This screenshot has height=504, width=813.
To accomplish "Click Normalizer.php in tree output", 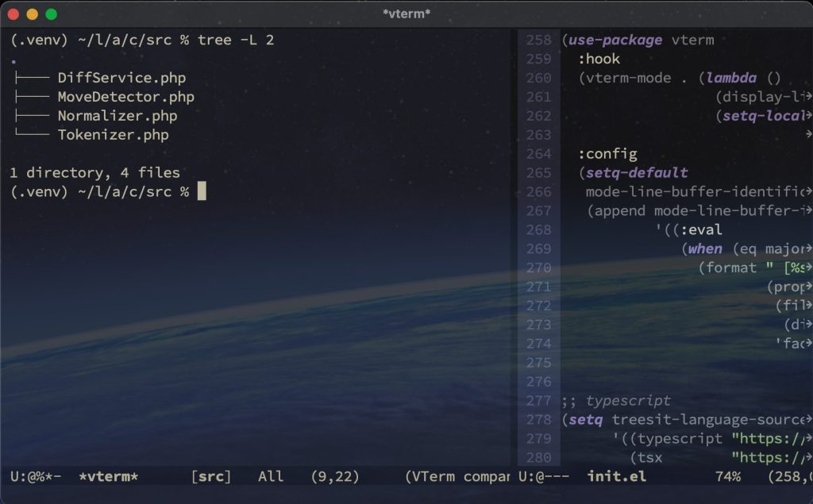I will [118, 116].
